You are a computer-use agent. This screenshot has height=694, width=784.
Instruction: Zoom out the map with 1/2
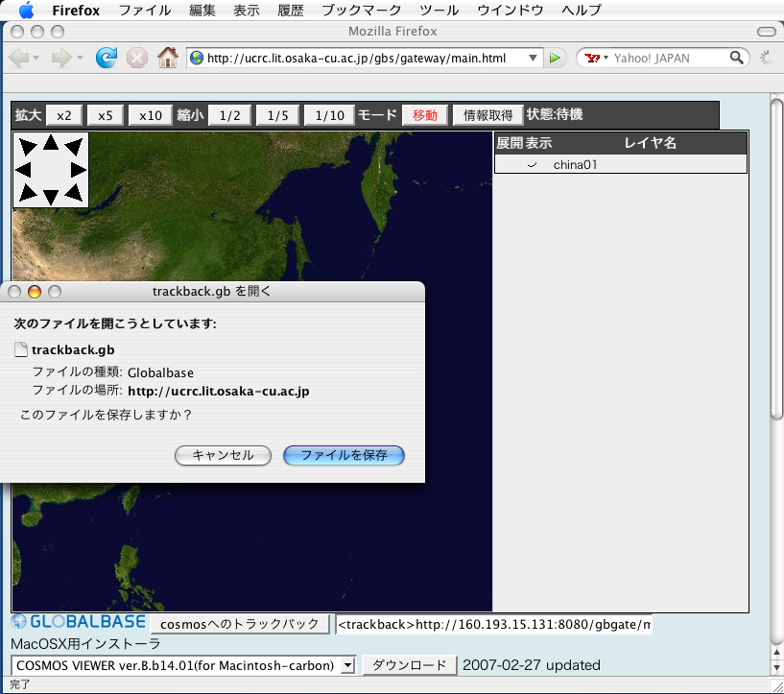point(230,115)
